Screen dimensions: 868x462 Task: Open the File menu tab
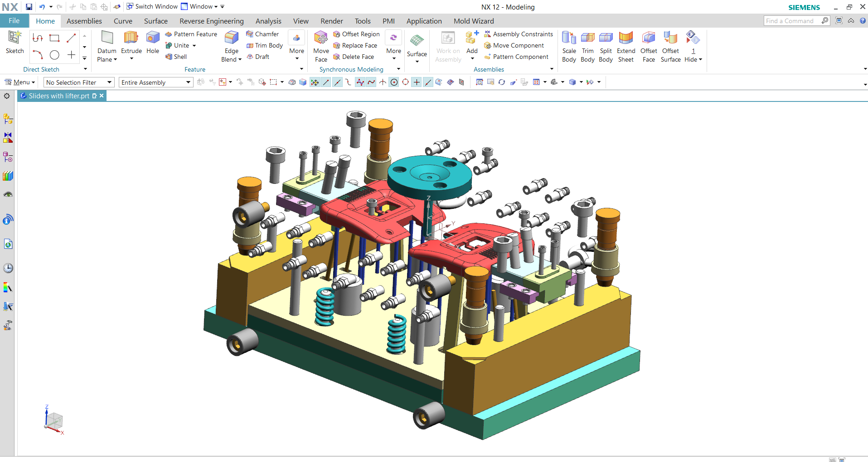tap(14, 21)
